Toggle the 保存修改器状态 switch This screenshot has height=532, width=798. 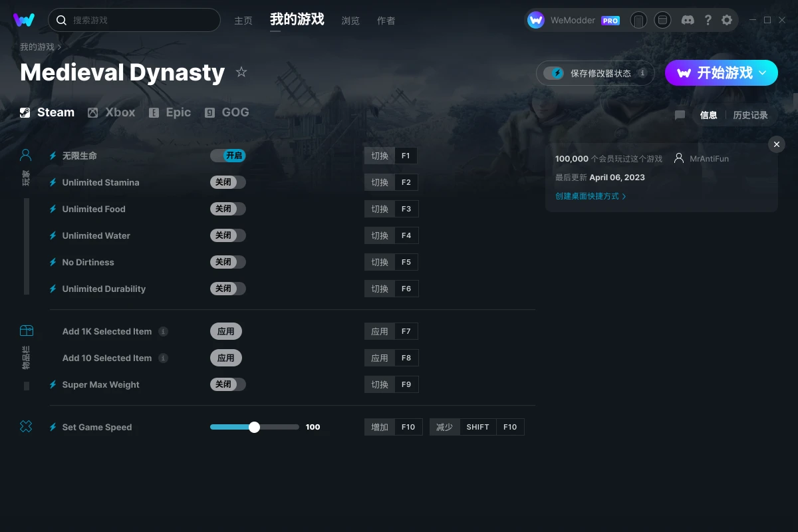(x=554, y=73)
